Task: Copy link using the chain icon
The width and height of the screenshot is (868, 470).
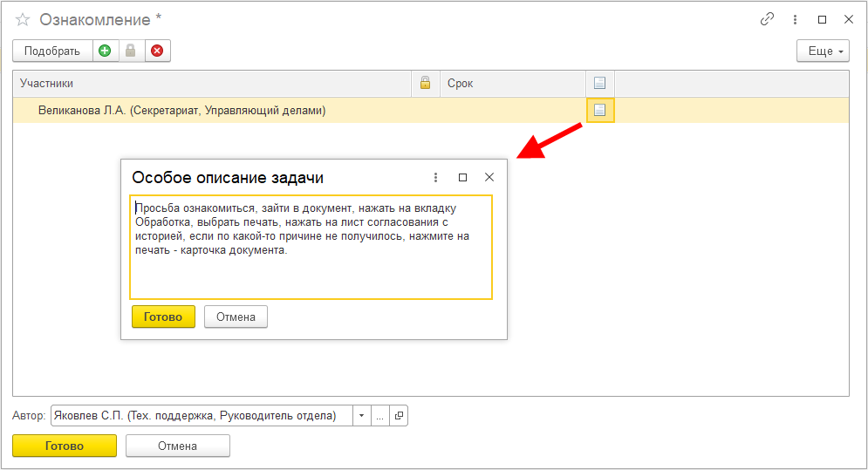Action: pos(768,19)
